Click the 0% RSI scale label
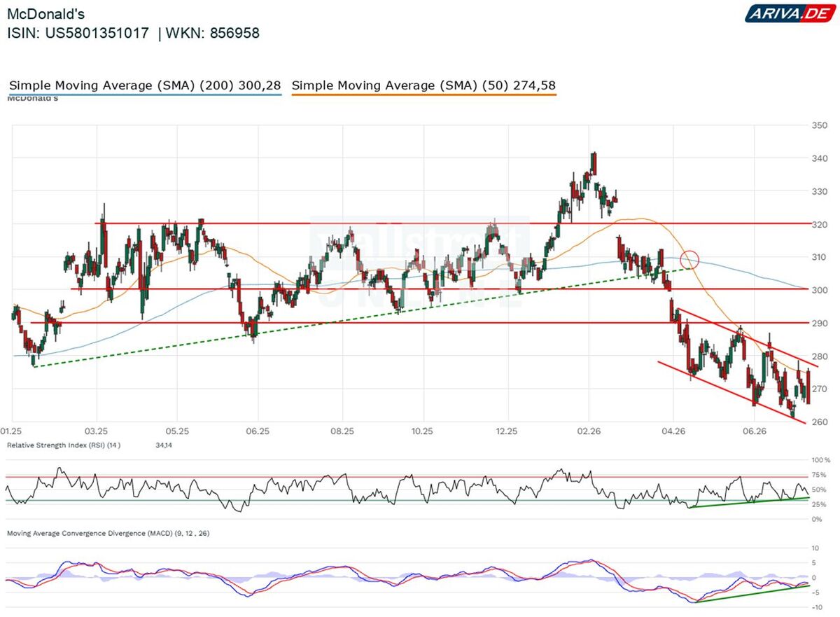The width and height of the screenshot is (840, 617). (x=817, y=519)
